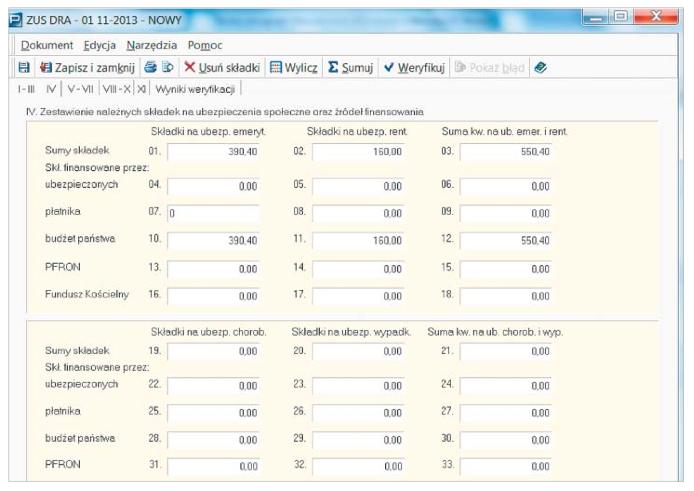
Task: Open the Edycja menu
Action: (x=100, y=45)
